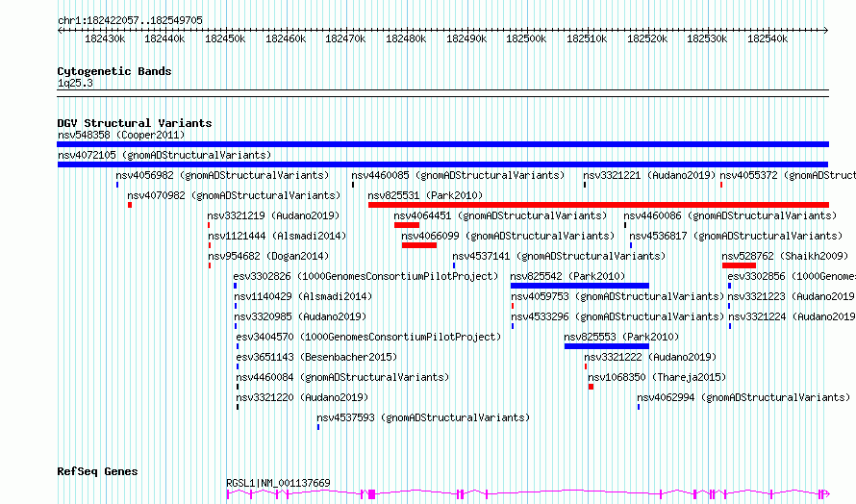Click the nsv4460084 variant label
Screen dimensions: 856x504
pyautogui.click(x=342, y=377)
